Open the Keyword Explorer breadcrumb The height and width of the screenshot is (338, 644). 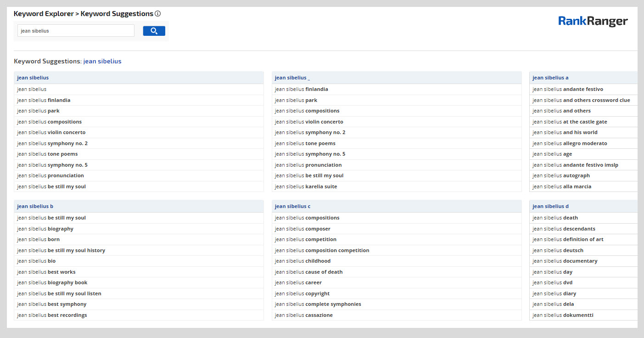(44, 14)
